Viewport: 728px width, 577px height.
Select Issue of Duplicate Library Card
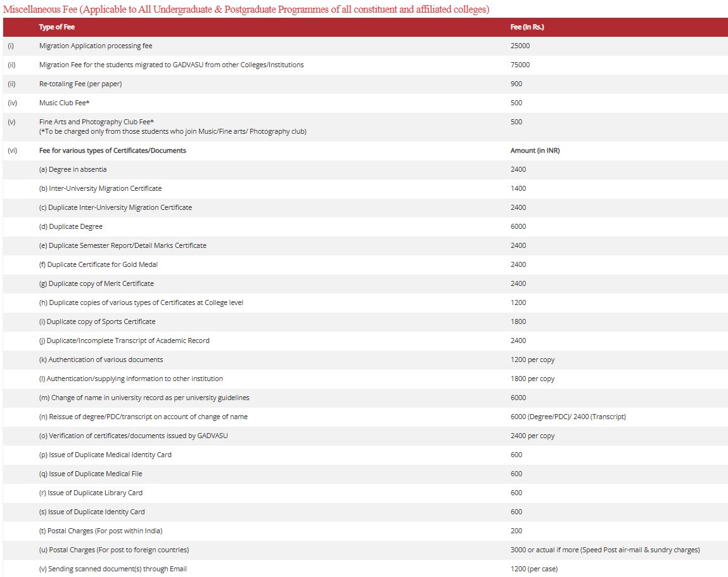click(91, 493)
